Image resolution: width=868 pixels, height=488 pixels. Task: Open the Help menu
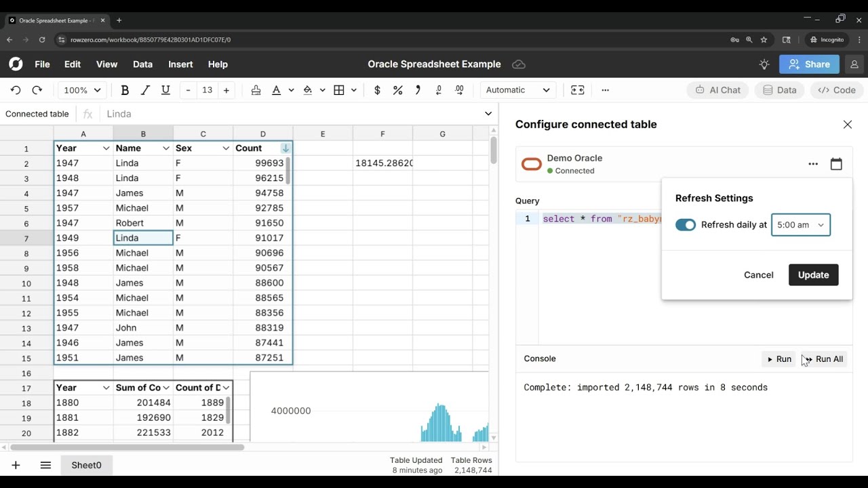(x=218, y=64)
